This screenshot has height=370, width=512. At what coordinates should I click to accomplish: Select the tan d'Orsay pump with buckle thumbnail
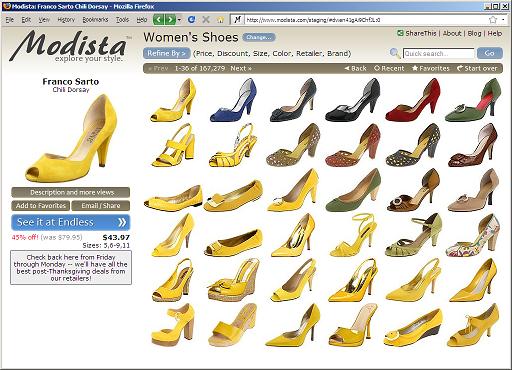point(473,191)
